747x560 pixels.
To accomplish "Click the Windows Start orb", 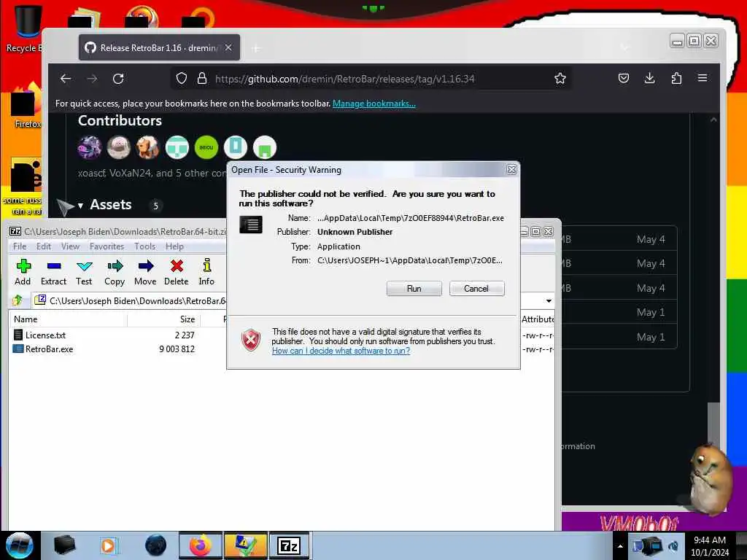I will click(x=20, y=545).
